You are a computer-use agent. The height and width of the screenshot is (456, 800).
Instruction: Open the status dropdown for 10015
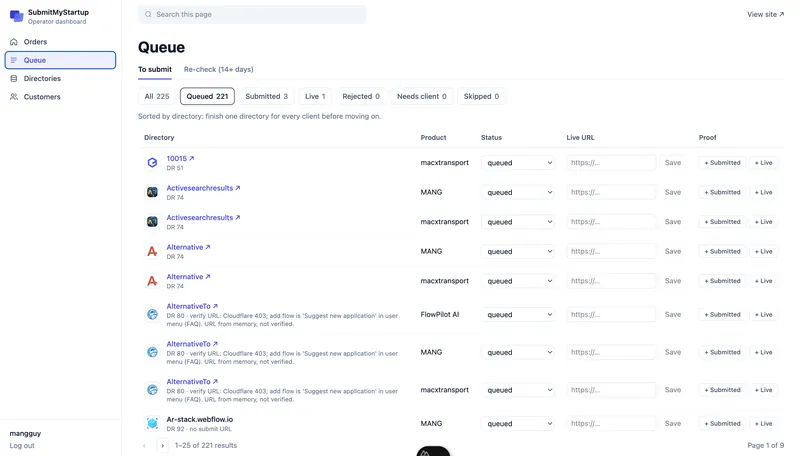(x=518, y=163)
